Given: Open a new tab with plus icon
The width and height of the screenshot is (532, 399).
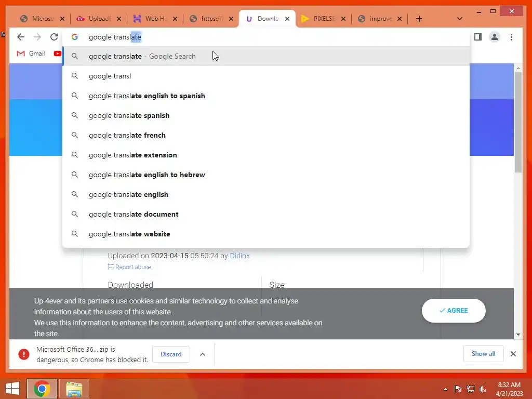Looking at the screenshot, I should [419, 19].
